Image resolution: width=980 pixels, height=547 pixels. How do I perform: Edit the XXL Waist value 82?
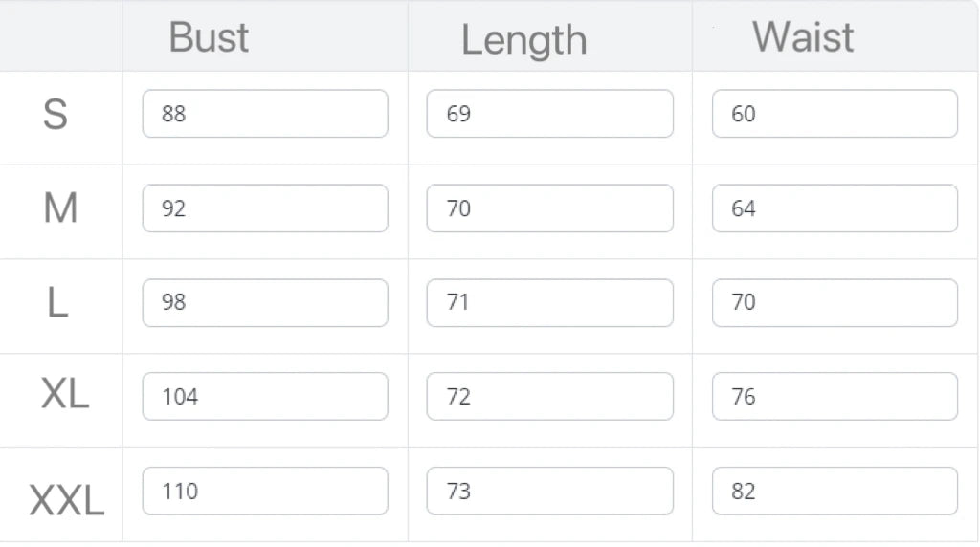click(835, 491)
